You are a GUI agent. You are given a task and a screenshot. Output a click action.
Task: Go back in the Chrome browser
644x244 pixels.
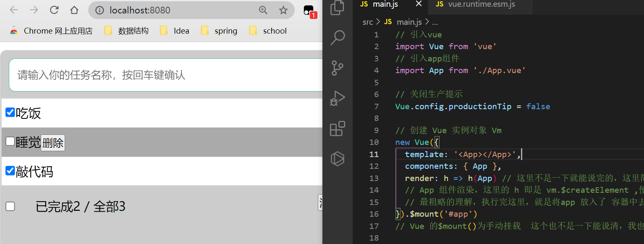pyautogui.click(x=14, y=10)
